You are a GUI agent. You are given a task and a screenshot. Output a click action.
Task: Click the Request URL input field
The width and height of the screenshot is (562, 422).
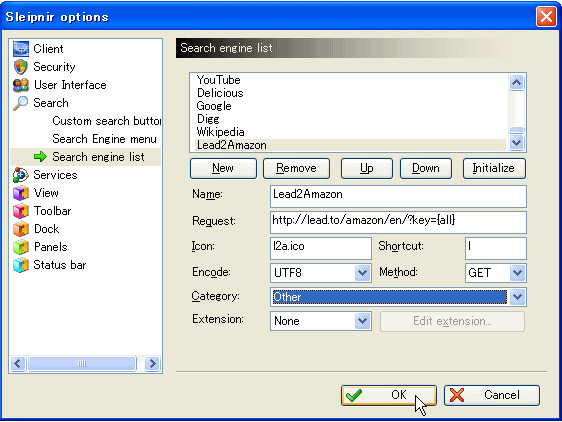[398, 222]
